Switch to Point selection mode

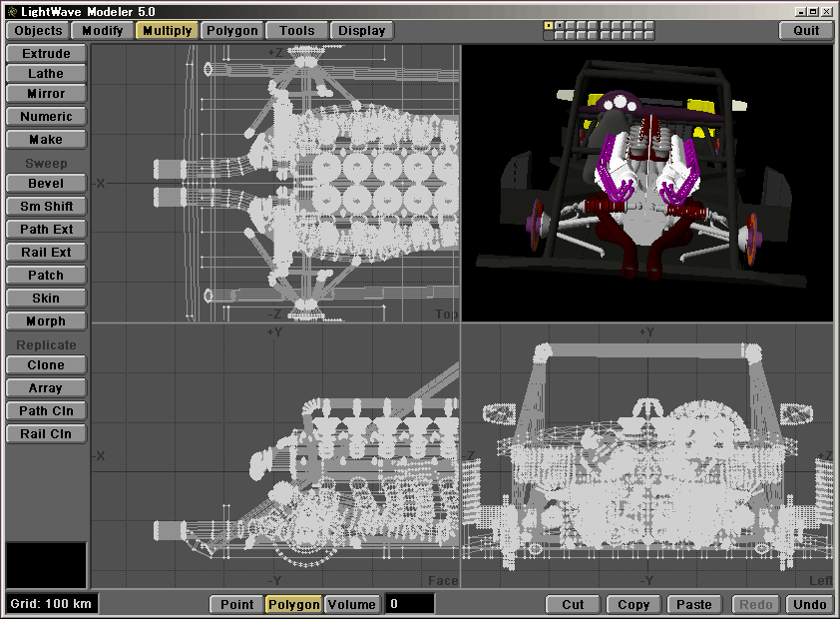(236, 604)
